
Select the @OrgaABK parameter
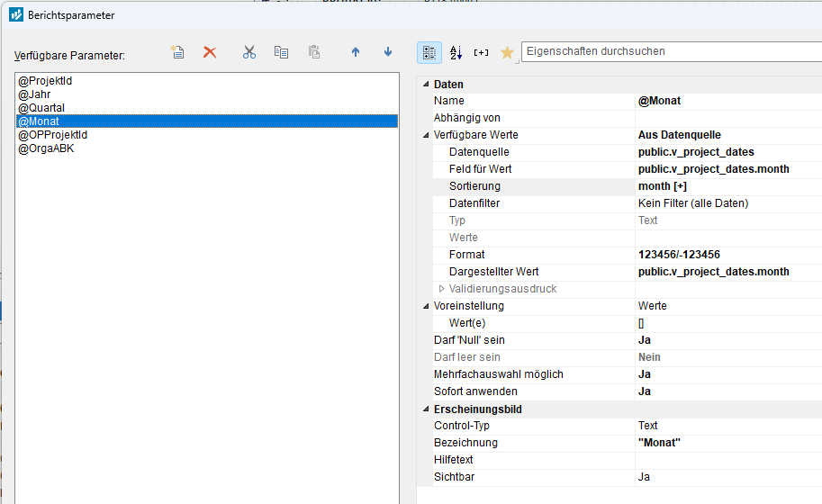point(46,148)
